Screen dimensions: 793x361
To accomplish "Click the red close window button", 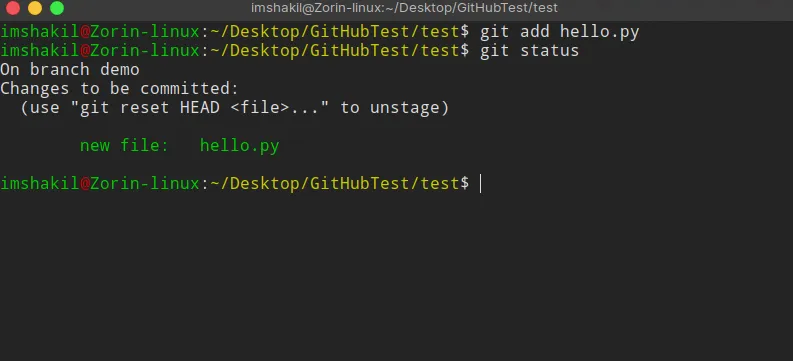I will (13, 8).
